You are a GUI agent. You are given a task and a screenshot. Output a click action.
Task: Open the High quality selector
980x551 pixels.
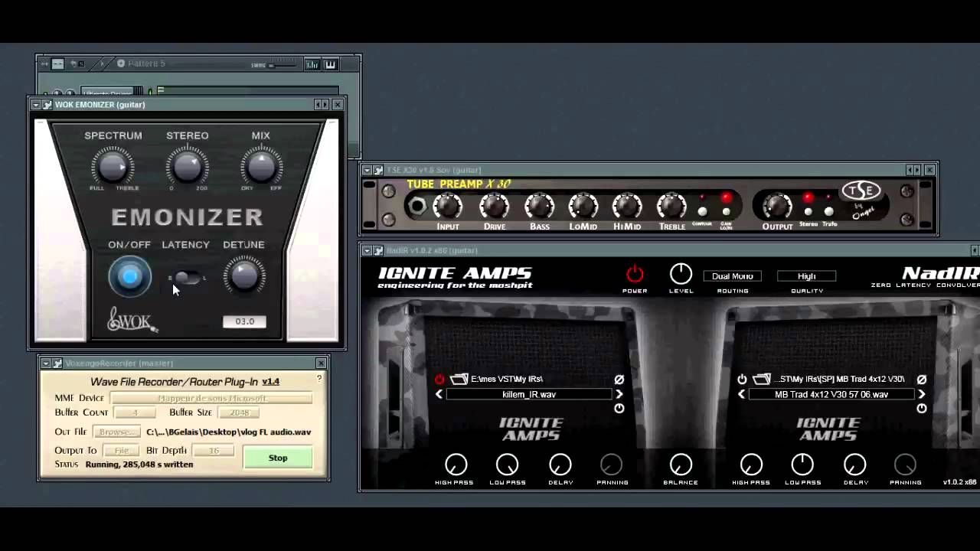pyautogui.click(x=806, y=276)
